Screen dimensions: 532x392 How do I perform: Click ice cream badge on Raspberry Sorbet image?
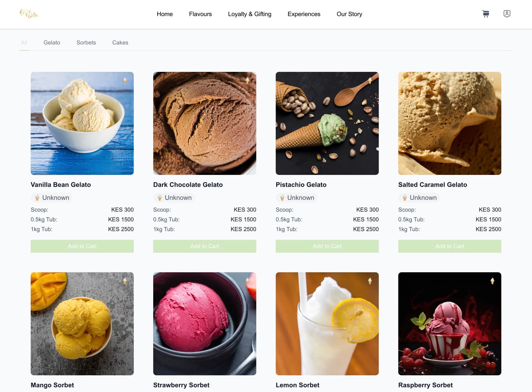click(x=492, y=281)
